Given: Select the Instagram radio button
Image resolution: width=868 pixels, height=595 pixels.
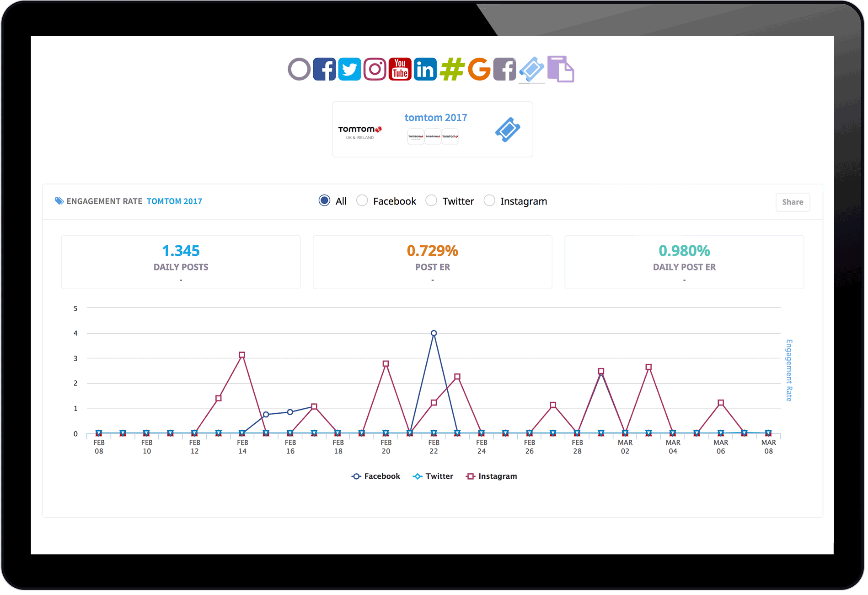Looking at the screenshot, I should pyautogui.click(x=489, y=200).
